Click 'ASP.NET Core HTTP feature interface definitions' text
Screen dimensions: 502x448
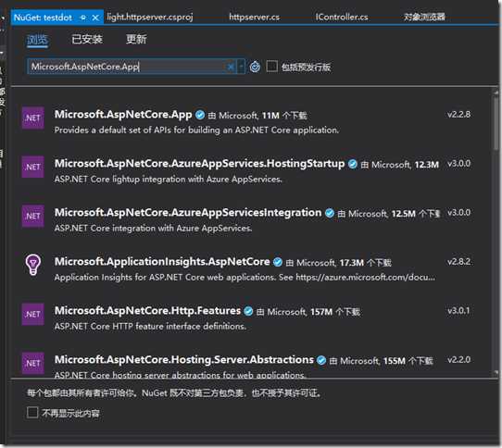click(150, 327)
